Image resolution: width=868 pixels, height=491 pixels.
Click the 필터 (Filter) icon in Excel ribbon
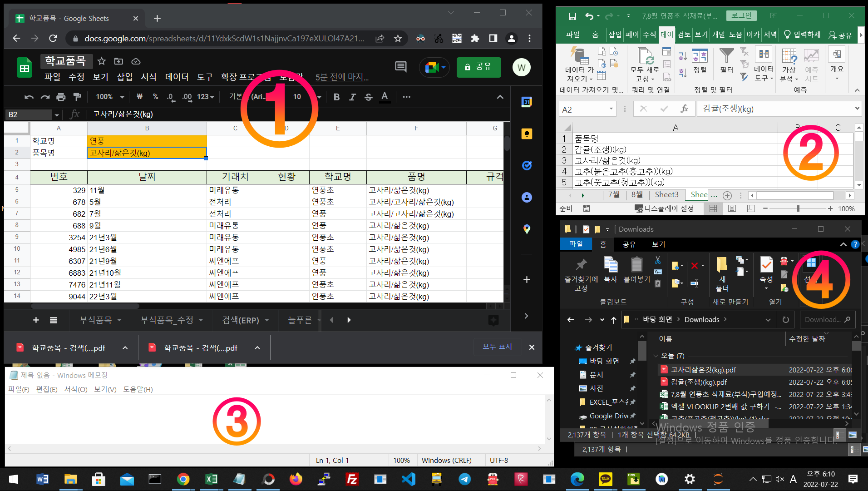click(726, 60)
